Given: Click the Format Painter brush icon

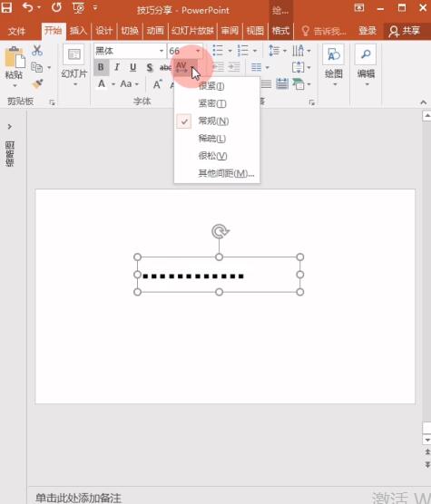Looking at the screenshot, I should pos(37,84).
